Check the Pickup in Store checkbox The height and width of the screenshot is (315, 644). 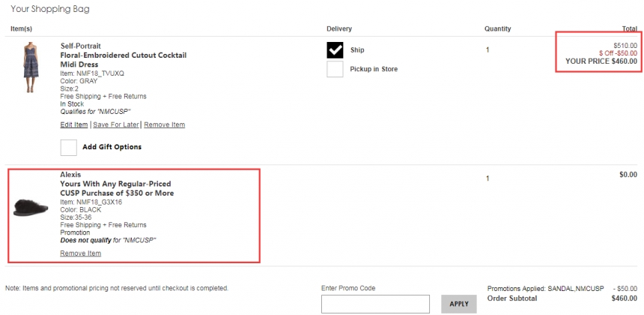[335, 69]
